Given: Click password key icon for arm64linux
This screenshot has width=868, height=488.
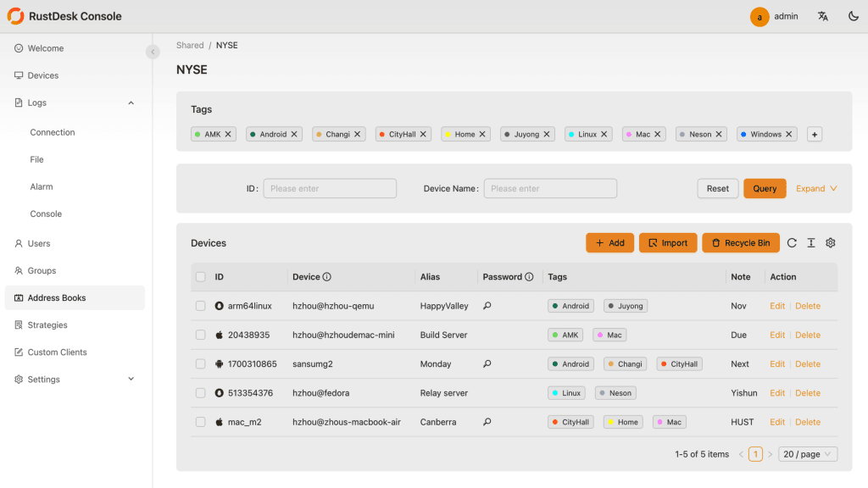Looking at the screenshot, I should tap(487, 305).
